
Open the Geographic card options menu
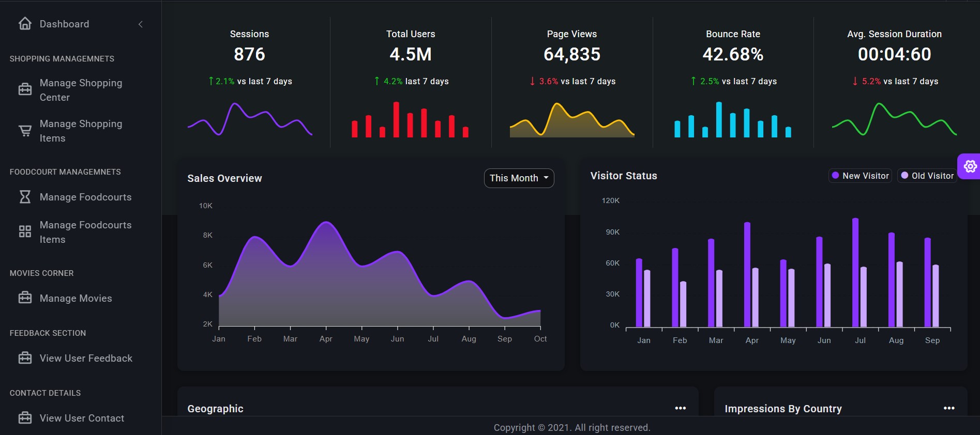(x=680, y=408)
